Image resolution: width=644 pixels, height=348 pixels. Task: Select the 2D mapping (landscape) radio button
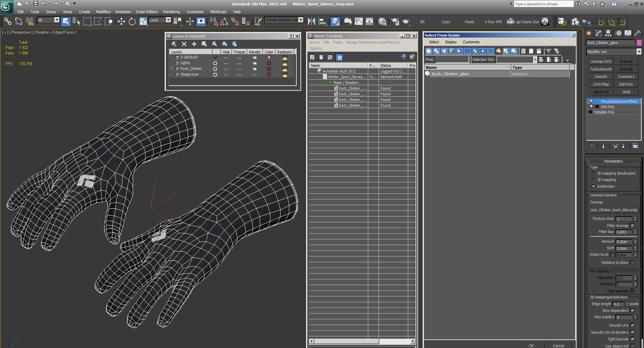click(x=594, y=173)
